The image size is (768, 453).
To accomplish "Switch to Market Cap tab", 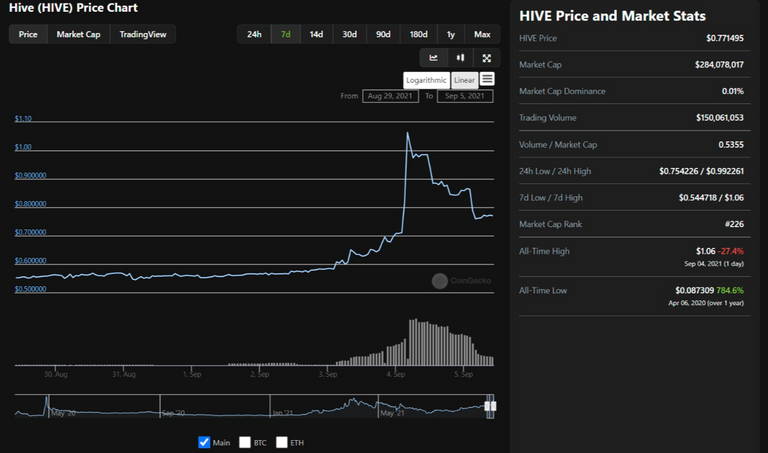I will click(78, 34).
